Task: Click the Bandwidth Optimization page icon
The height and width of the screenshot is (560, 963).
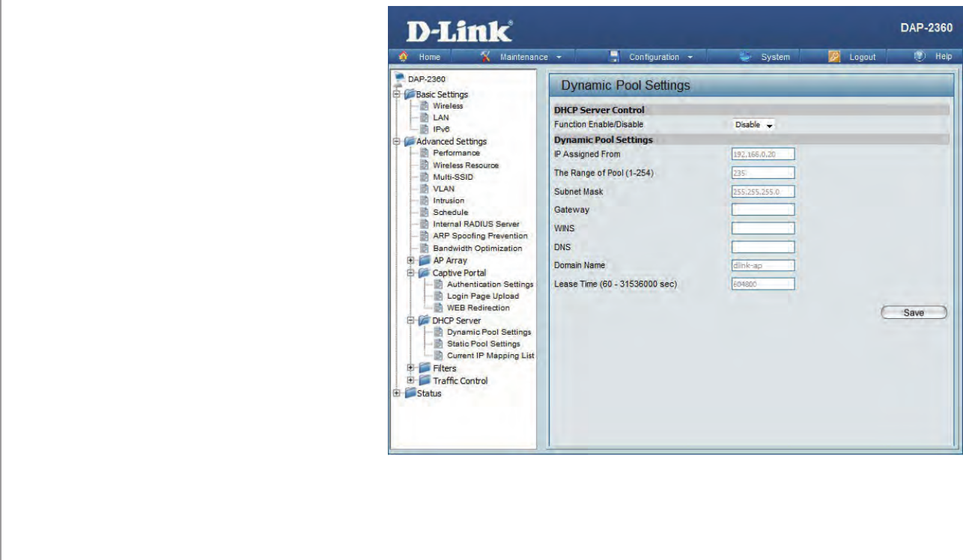Action: pyautogui.click(x=425, y=249)
